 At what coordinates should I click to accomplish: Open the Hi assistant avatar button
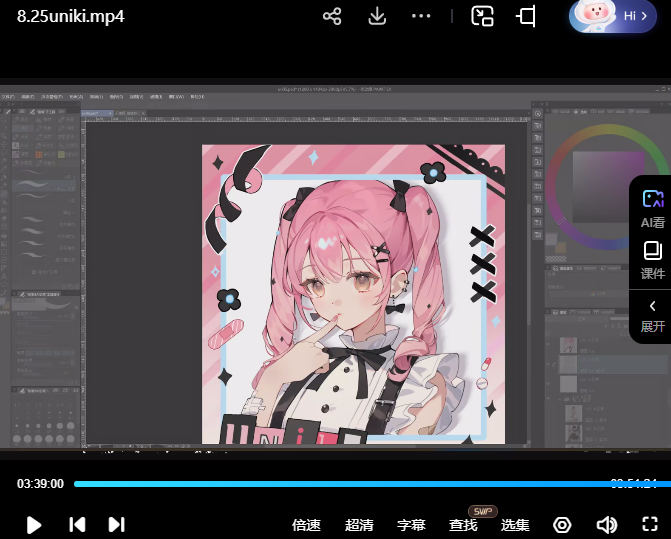pyautogui.click(x=612, y=16)
